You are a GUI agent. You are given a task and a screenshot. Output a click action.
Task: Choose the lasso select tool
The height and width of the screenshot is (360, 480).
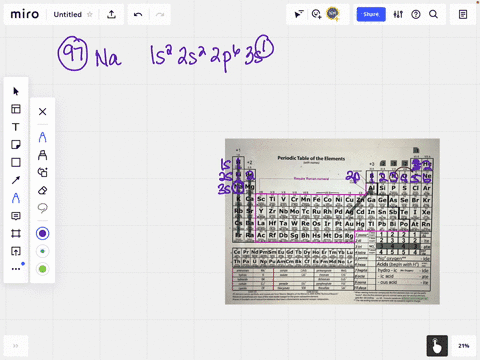click(x=42, y=208)
